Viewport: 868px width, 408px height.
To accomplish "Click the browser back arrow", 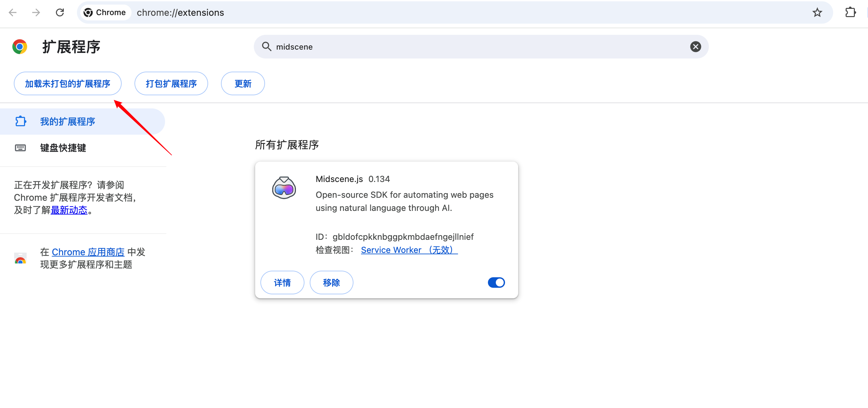I will click(13, 12).
